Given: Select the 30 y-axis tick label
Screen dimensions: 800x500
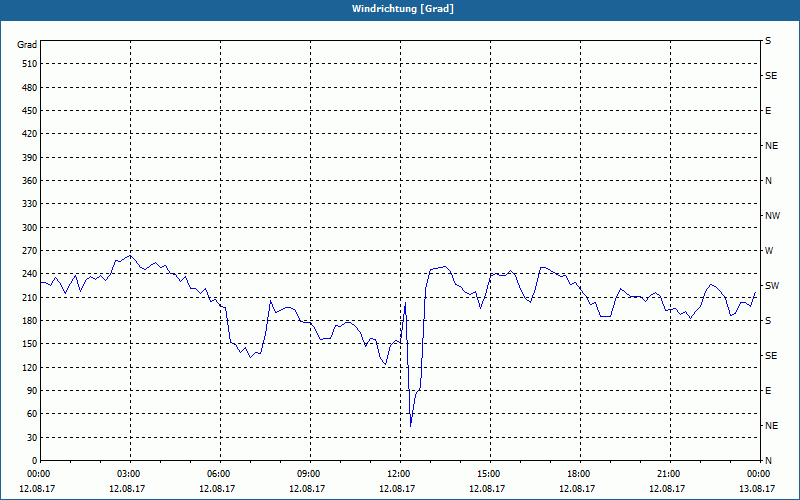Looking at the screenshot, I should (x=32, y=437).
